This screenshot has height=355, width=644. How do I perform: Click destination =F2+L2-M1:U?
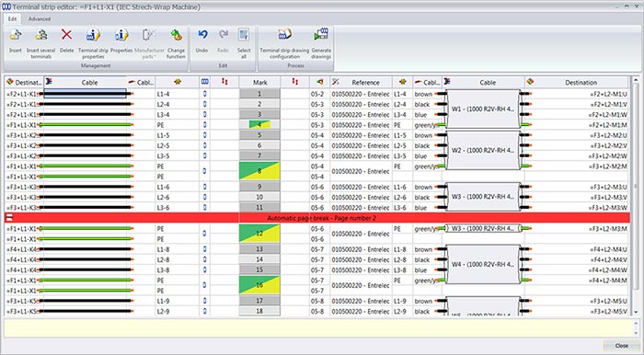pos(608,94)
